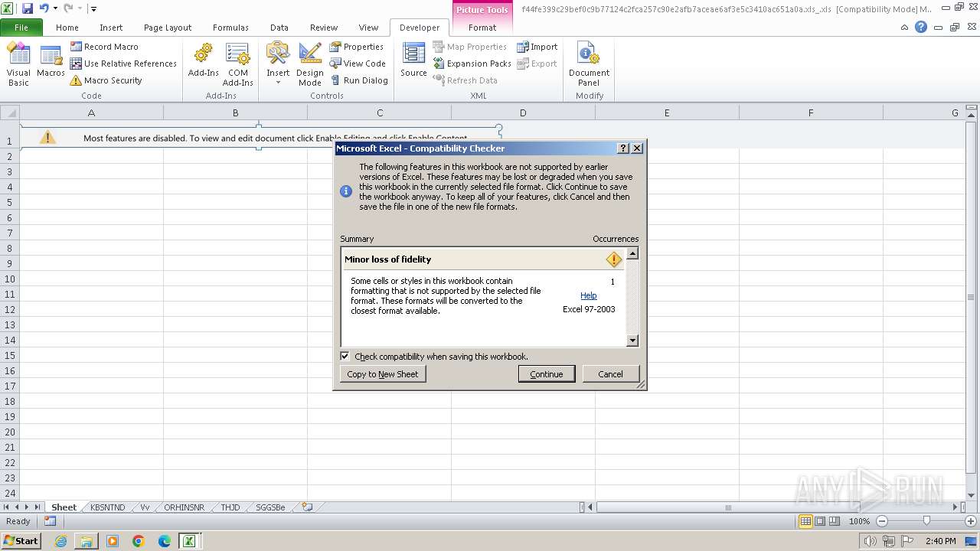This screenshot has width=980, height=551.
Task: Switch to Normal view
Action: (805, 521)
